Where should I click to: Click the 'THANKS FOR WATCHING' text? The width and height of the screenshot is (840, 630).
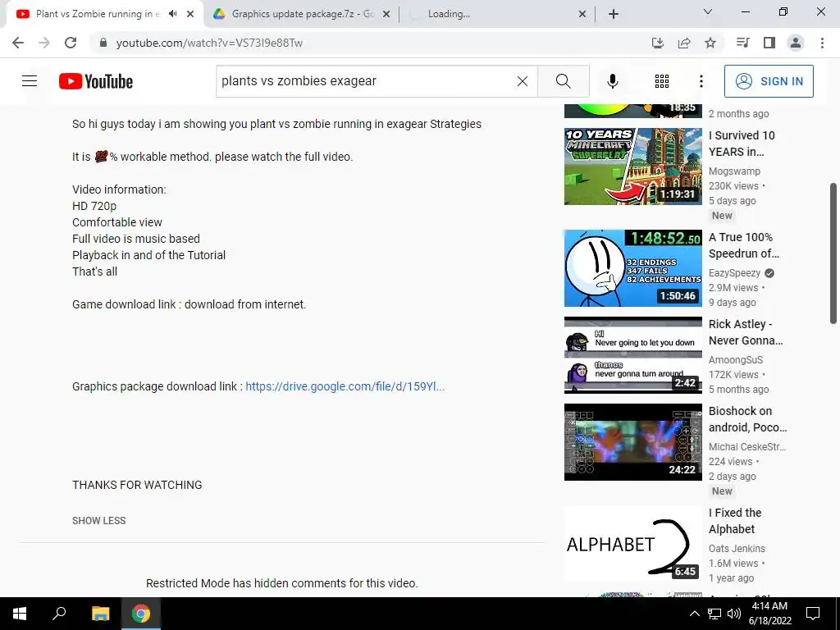[x=137, y=485]
